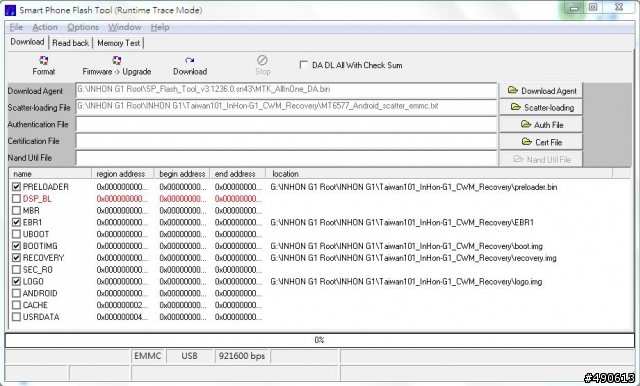Uncheck the LOGO partition
640x386 pixels.
[16, 282]
